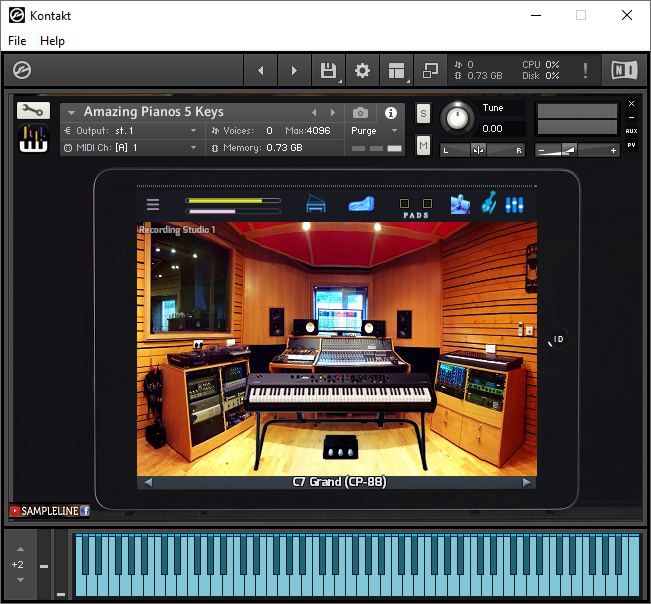Shift keyboard octave up
651x604 pixels.
click(x=20, y=549)
